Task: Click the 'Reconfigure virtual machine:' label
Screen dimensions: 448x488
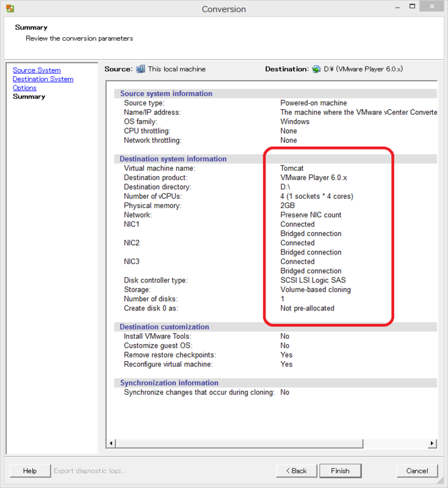Action: (168, 364)
